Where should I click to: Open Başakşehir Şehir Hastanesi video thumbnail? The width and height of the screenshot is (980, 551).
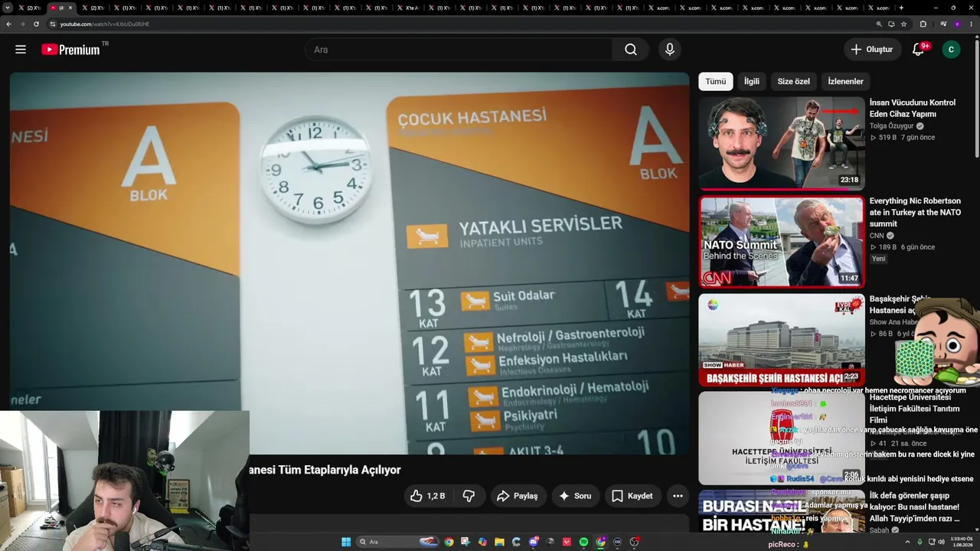click(x=782, y=341)
